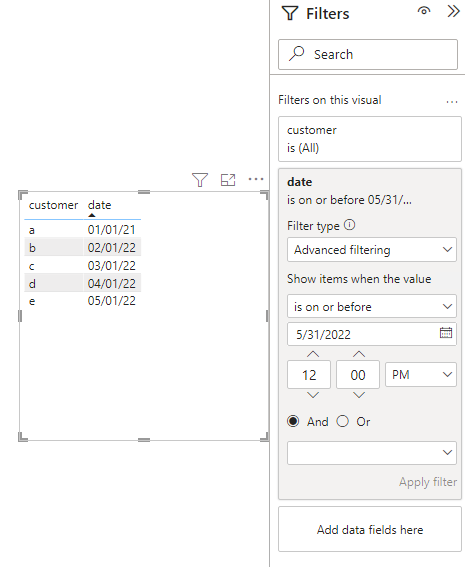
Task: Open the Advanced filtering type dropdown
Action: point(372,250)
